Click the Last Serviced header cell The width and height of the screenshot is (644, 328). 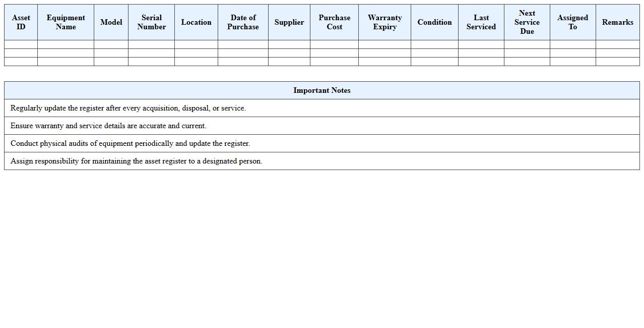tap(481, 22)
